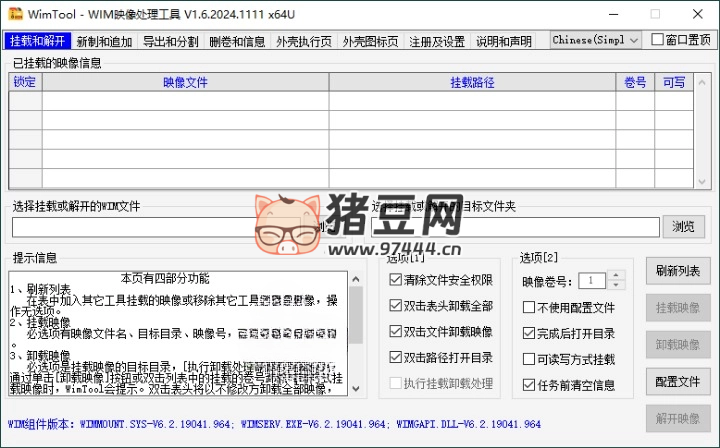
Task: Go to the 注册及设置 tab
Action: pyautogui.click(x=437, y=41)
